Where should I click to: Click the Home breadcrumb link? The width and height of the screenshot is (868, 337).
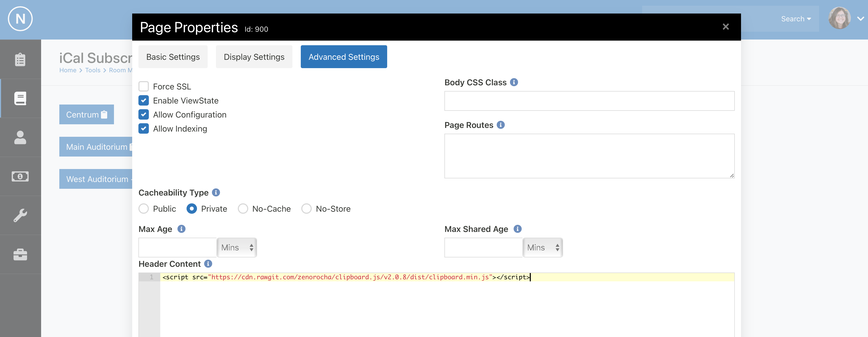tap(68, 70)
